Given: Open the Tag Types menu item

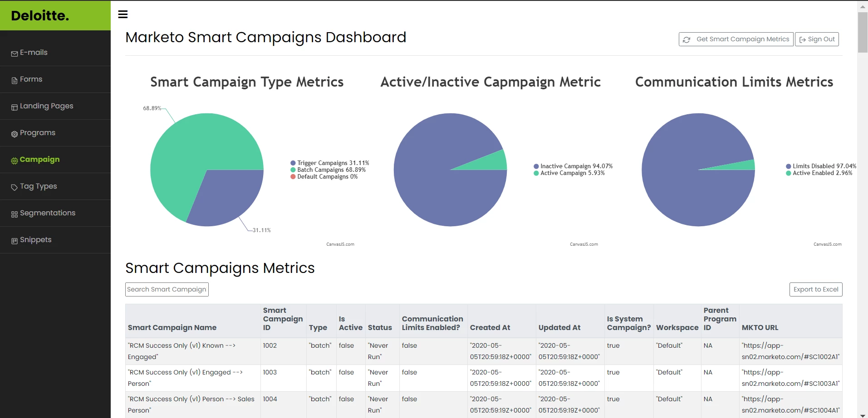Looking at the screenshot, I should [x=55, y=186].
